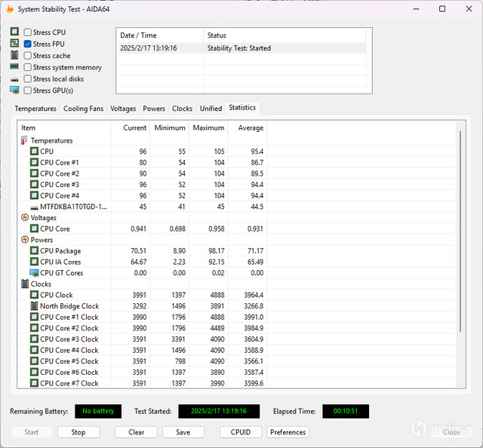This screenshot has width=483, height=448.
Task: Click the SSD icon next to MTFDKBA1T0TGD
Action: pos(34,208)
